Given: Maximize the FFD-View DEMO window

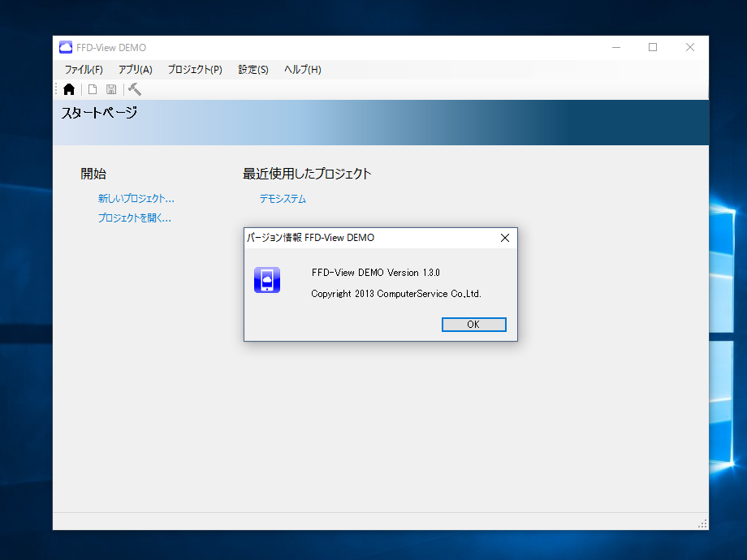Looking at the screenshot, I should (x=653, y=47).
